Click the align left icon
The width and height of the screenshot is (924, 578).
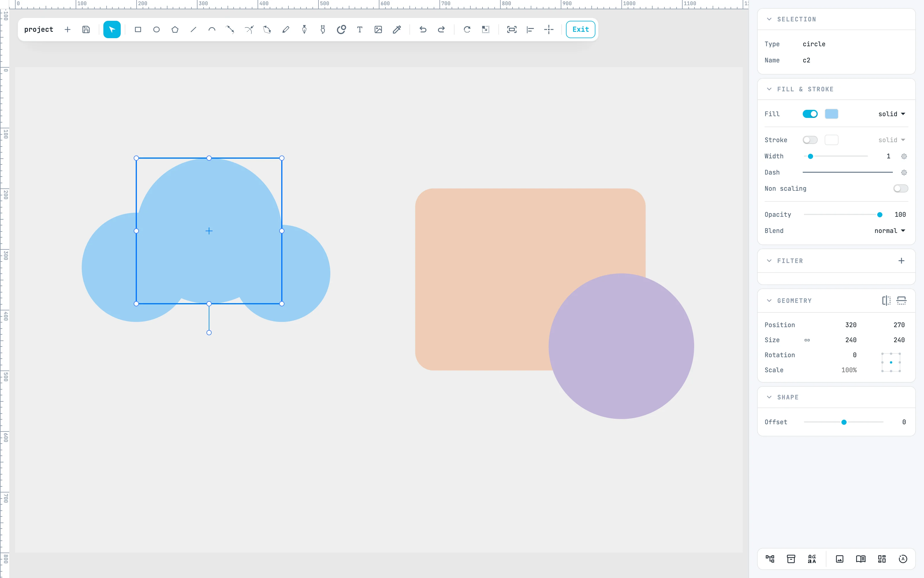[530, 29]
